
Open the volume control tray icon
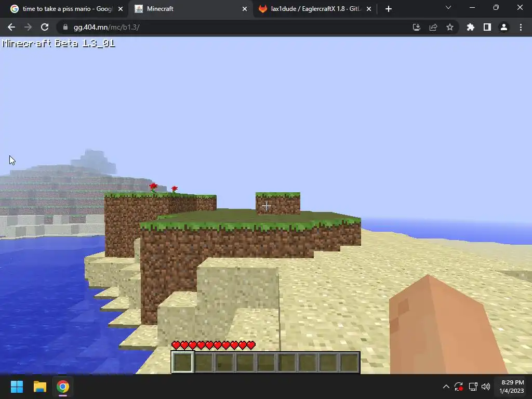[x=486, y=387]
